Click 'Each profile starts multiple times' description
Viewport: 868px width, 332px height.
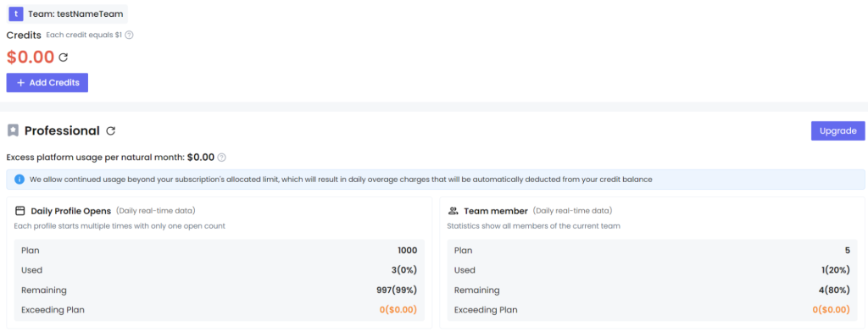[x=120, y=226]
